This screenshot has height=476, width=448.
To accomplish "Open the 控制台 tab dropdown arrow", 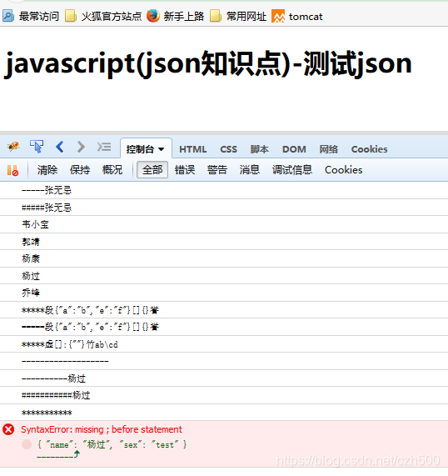I will click(162, 149).
